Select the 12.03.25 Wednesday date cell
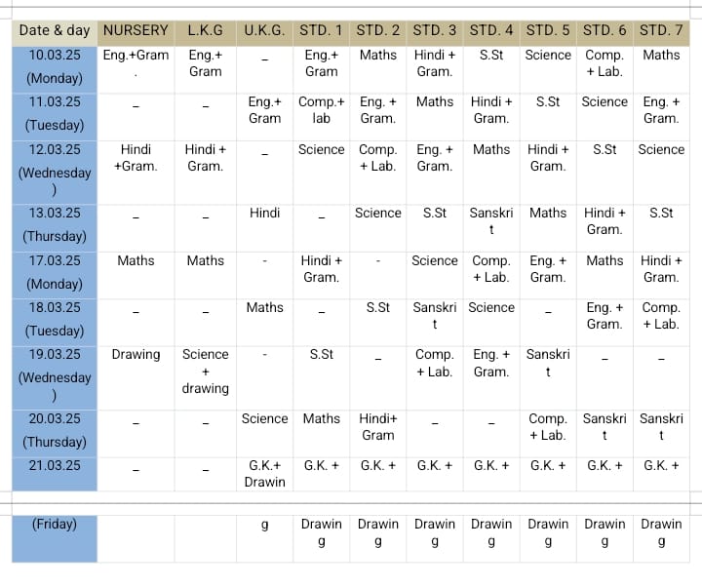This screenshot has height=588, width=702. click(x=55, y=172)
